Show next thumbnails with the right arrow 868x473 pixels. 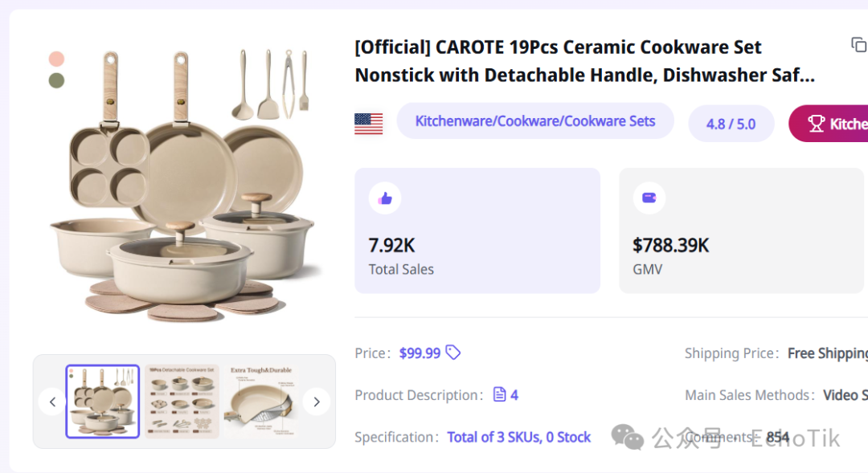coord(317,402)
